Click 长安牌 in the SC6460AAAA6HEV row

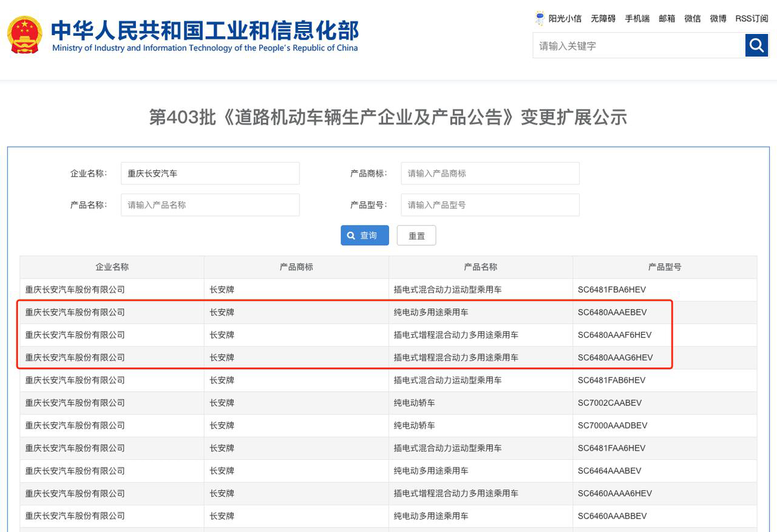222,494
